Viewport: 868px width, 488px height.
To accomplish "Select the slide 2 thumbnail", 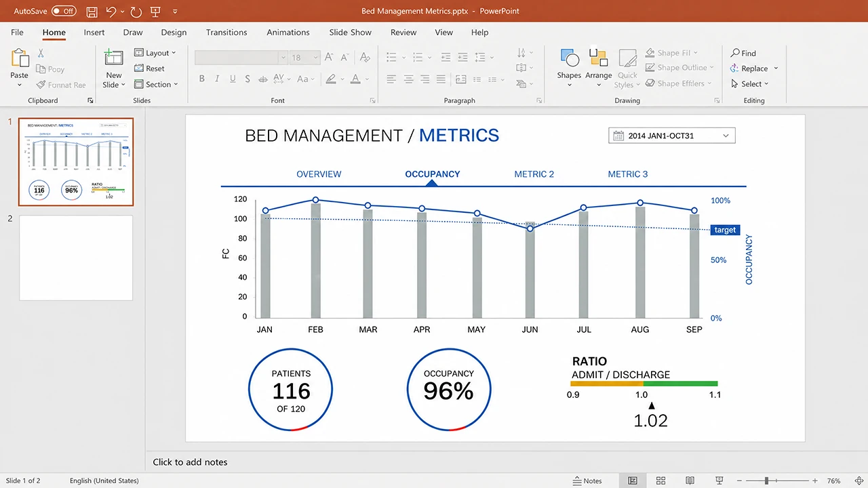I will tap(76, 258).
